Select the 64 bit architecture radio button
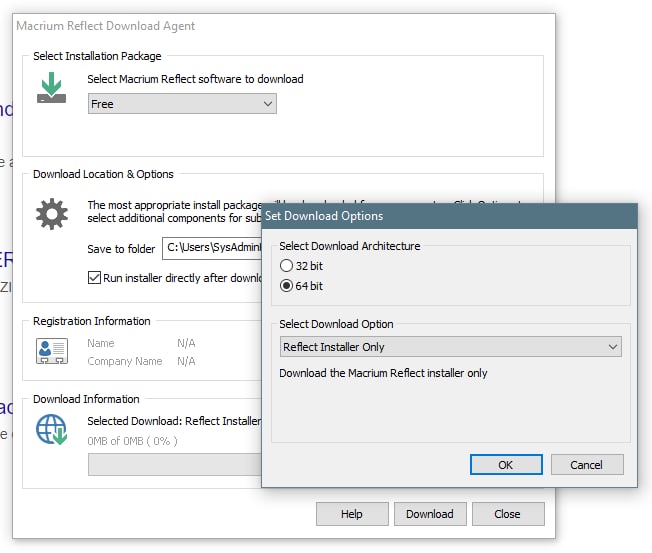 tap(286, 286)
